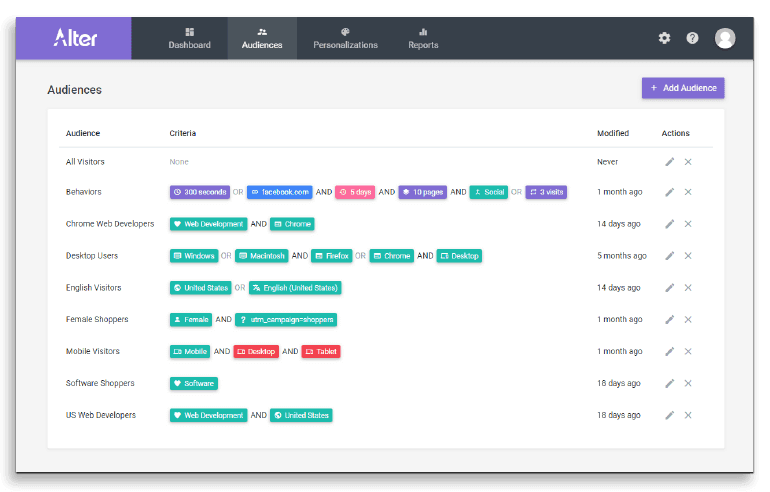
Task: Click the pink 5 days criteria tag
Action: pos(355,192)
